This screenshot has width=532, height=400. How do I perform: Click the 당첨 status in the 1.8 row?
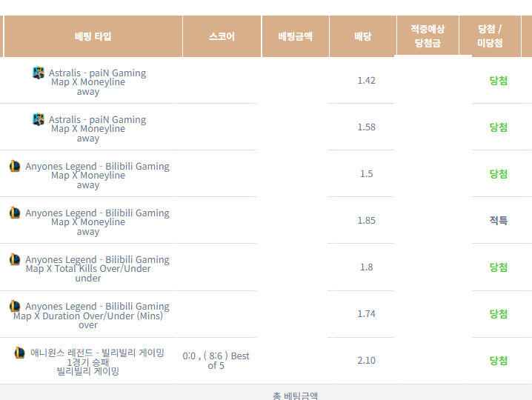point(499,267)
